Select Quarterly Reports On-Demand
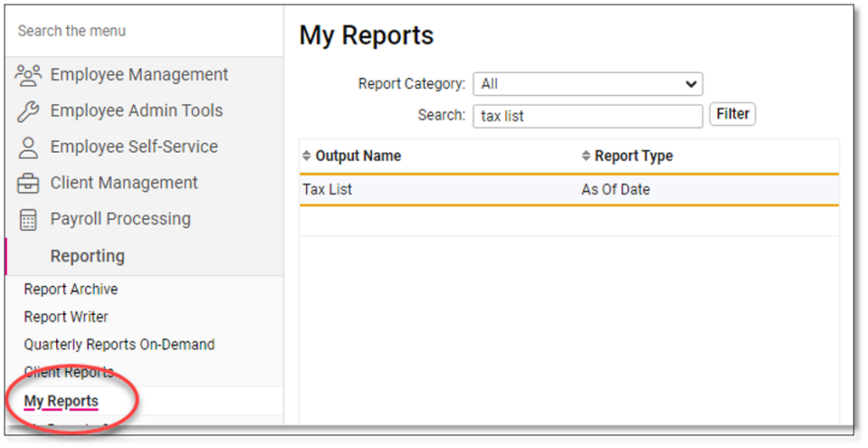 120,344
